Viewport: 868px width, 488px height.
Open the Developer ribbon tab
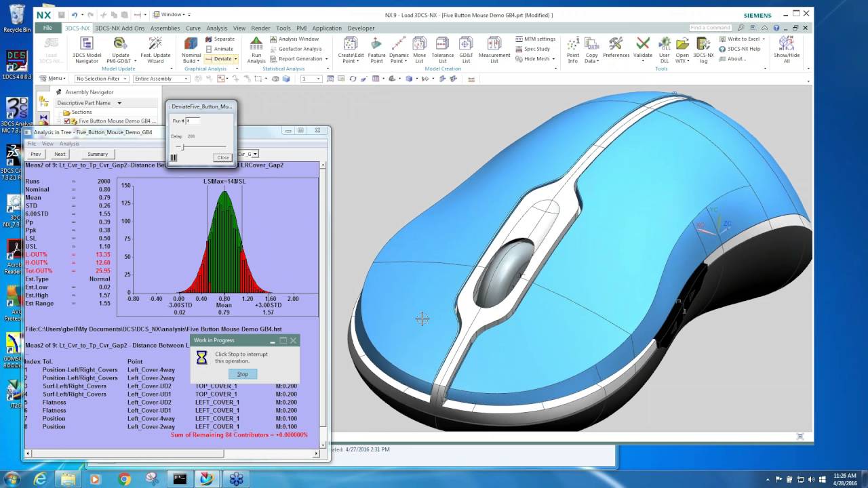(x=361, y=28)
